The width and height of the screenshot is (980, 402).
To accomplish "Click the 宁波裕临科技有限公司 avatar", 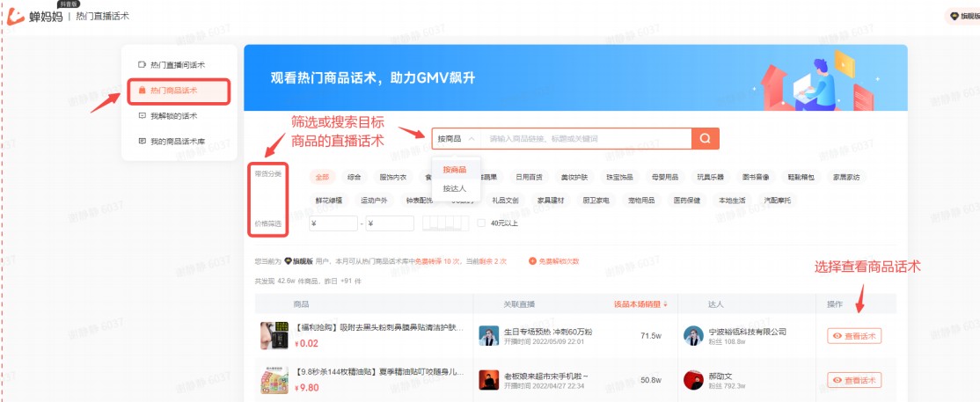I will (694, 336).
